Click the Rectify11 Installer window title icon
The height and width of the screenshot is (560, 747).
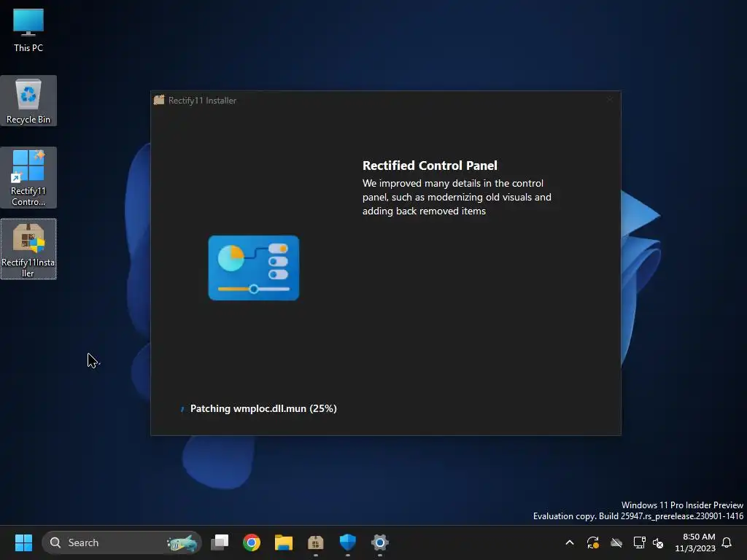coord(159,100)
